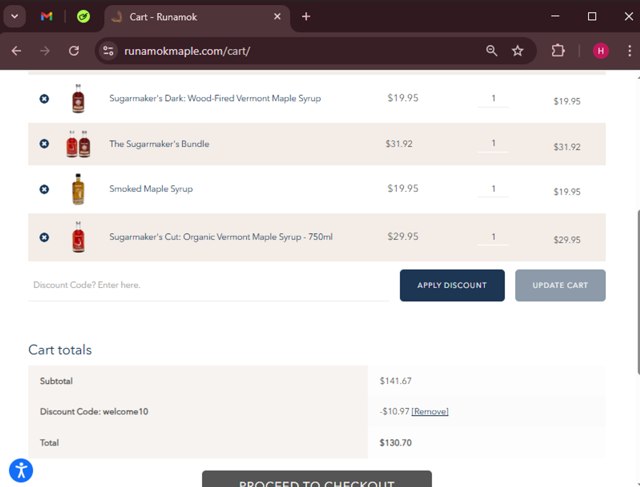Edit quantity for Smoked Maple Syrup
This screenshot has height=487, width=640.
(493, 189)
